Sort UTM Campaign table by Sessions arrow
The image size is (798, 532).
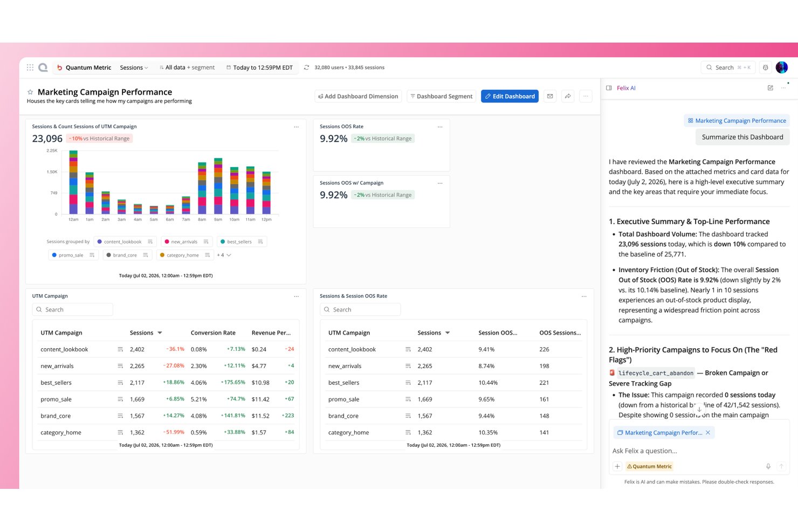(160, 333)
